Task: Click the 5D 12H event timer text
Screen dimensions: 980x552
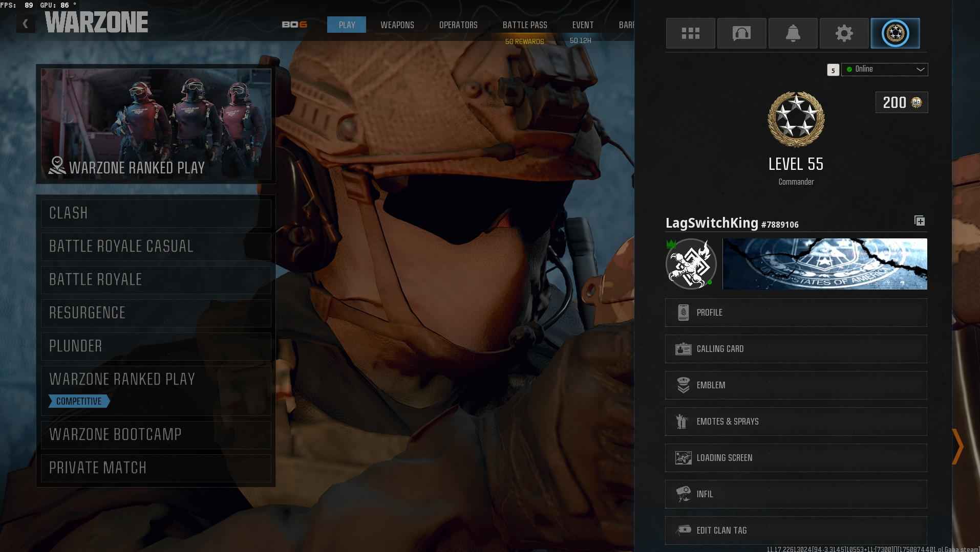Action: tap(580, 40)
